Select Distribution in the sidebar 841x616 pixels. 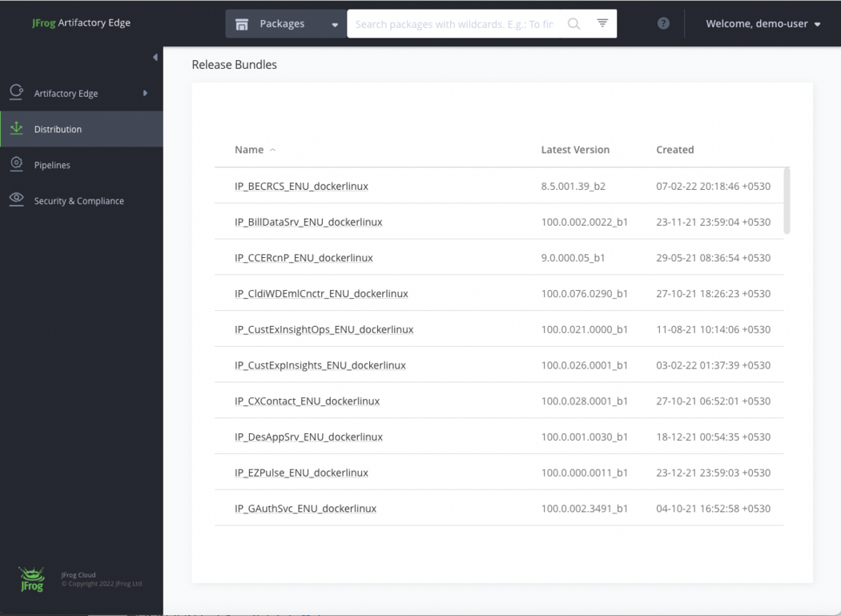(82, 129)
